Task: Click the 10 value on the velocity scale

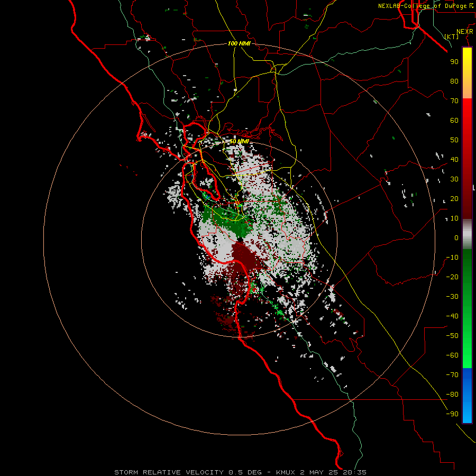Action: (454, 218)
